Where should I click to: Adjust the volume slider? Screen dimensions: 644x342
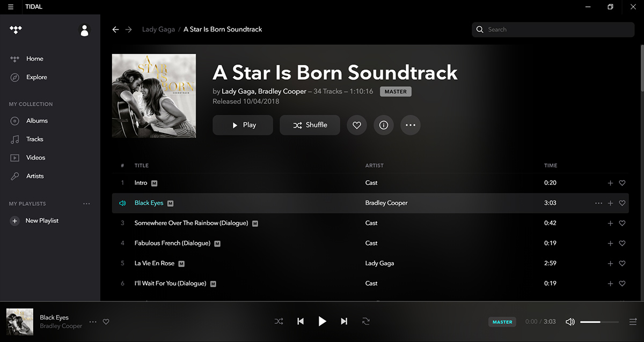tap(599, 322)
